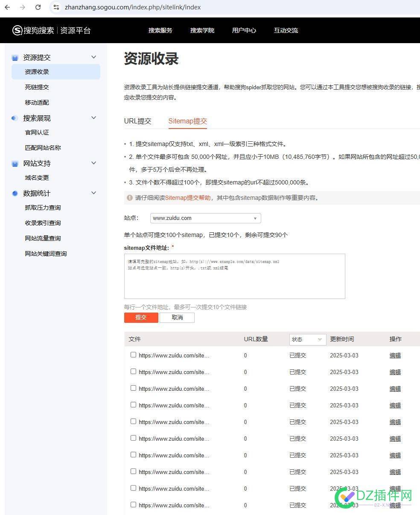Click into the sitemap文件地址 text area
Viewport: 420px width, 515px height.
234,276
